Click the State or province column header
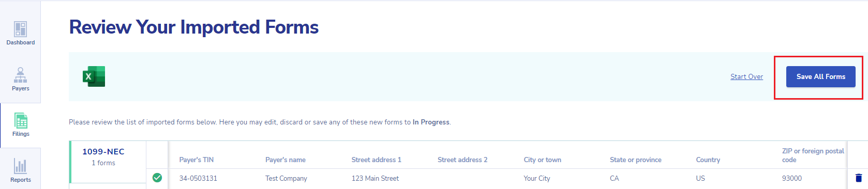 (636, 160)
